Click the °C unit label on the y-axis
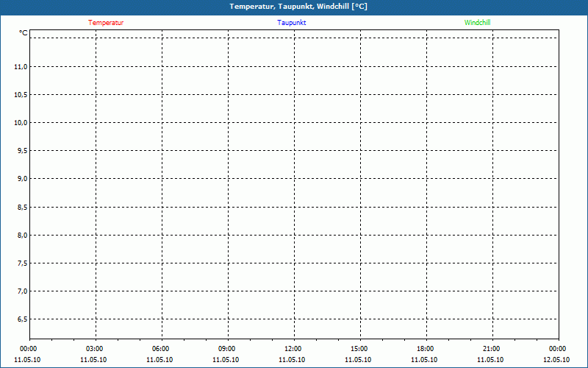588x368 pixels. click(x=24, y=33)
